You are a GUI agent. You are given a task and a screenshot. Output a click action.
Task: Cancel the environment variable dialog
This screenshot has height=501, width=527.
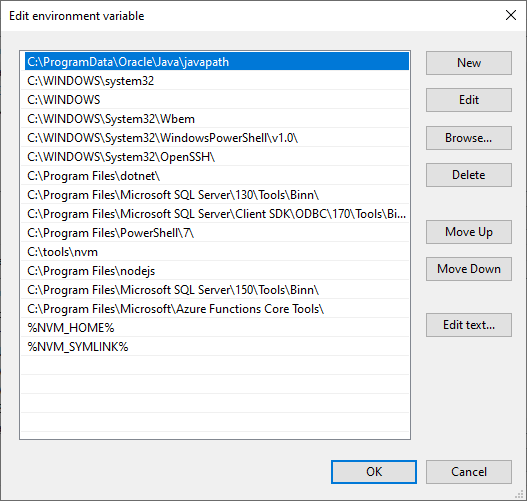coord(469,472)
